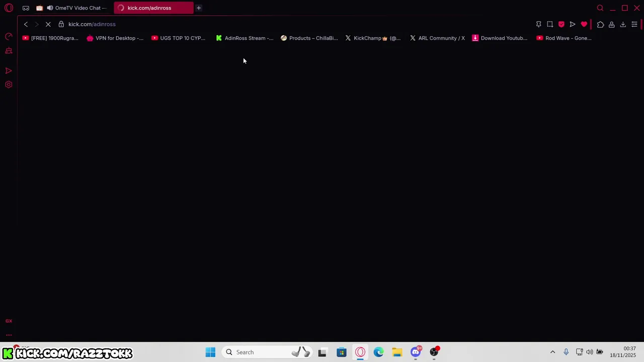The image size is (644, 362).
Task: Open the Rod Wave - Gone bookmark
Action: click(x=564, y=38)
